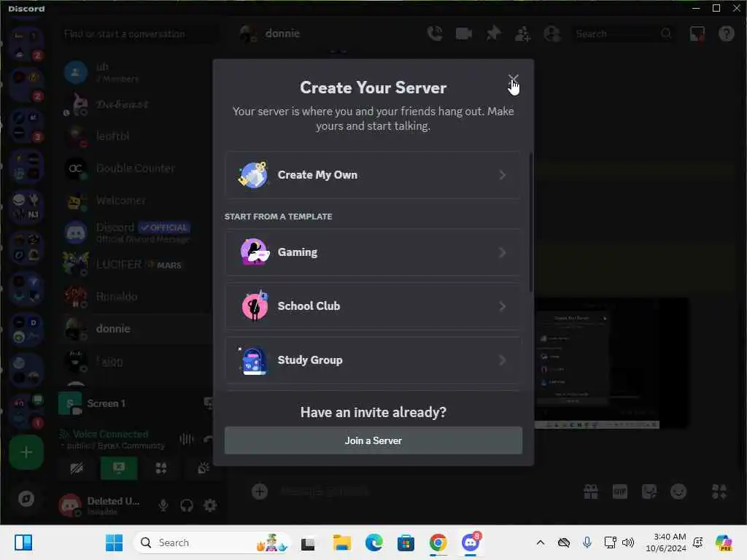Show user profile panel icon
Image resolution: width=747 pixels, height=560 pixels.
(551, 34)
